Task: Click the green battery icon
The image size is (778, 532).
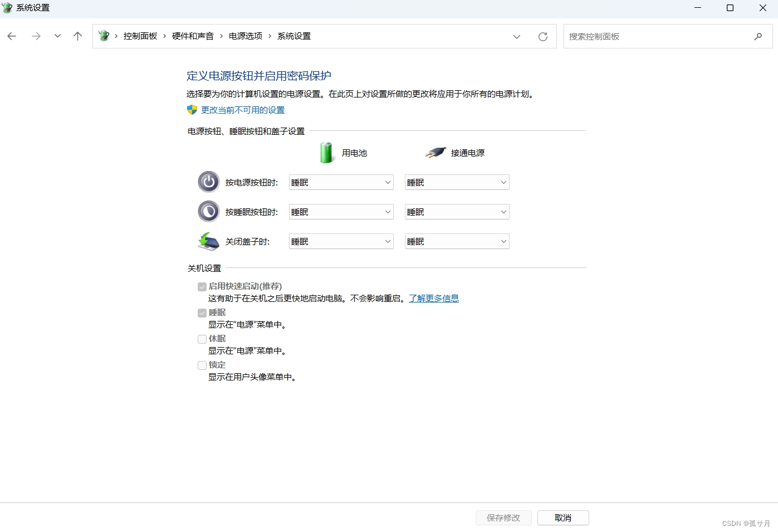Action: [x=326, y=152]
